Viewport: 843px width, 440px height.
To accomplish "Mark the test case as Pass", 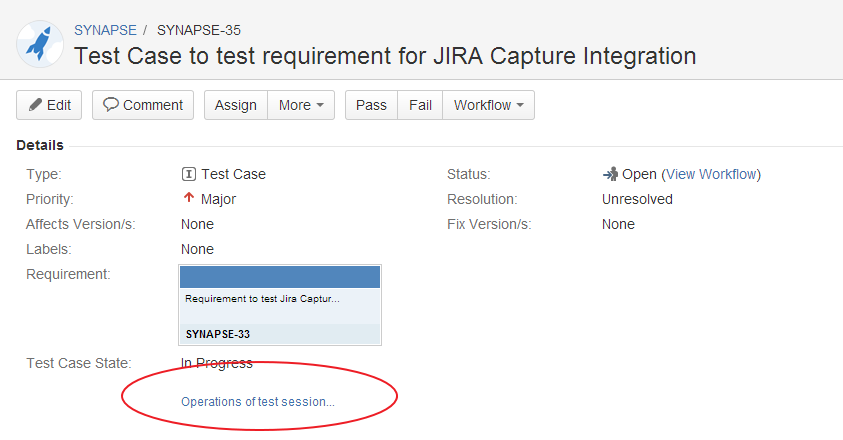I will (372, 105).
